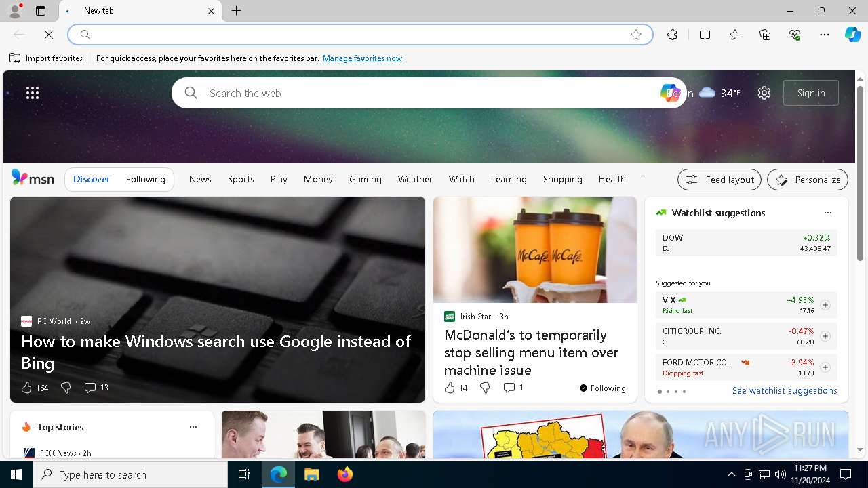Open the McCafé cups article image
The height and width of the screenshot is (488, 868).
point(535,250)
